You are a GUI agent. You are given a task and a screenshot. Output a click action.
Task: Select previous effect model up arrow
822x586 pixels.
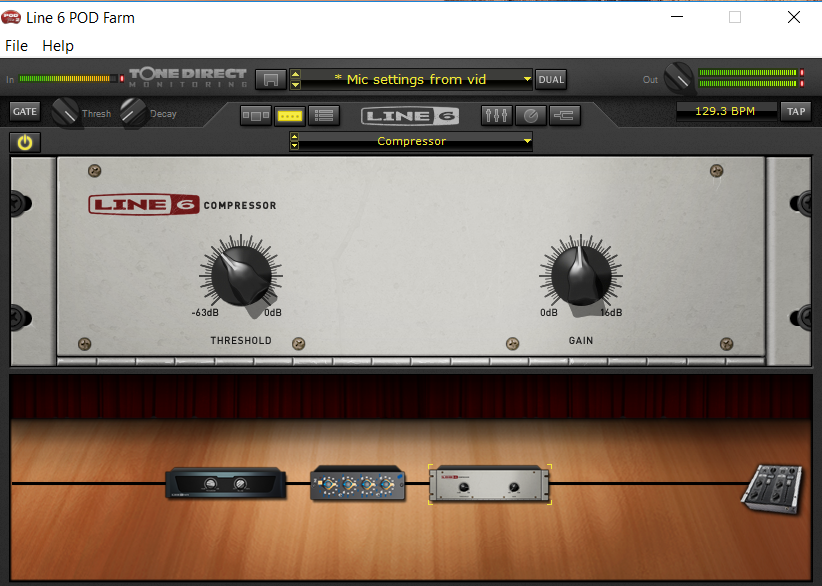pos(294,137)
